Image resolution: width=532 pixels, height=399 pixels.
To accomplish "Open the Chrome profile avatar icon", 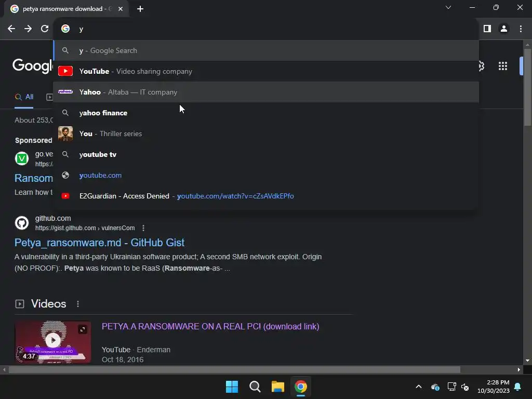I will (504, 29).
